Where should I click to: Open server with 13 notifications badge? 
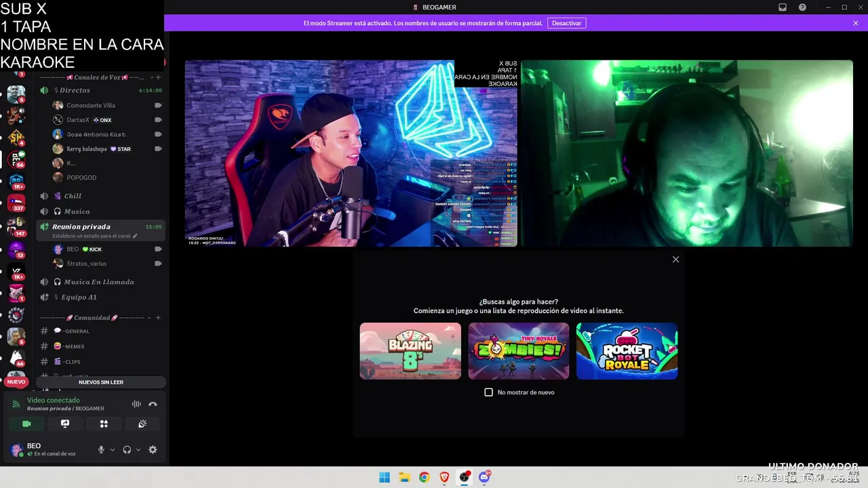16,249
